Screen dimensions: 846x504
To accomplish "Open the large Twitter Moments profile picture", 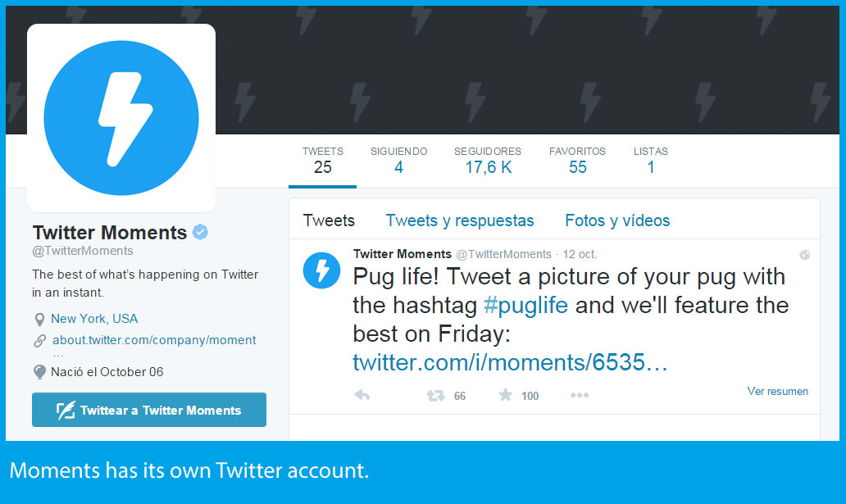I will [121, 118].
